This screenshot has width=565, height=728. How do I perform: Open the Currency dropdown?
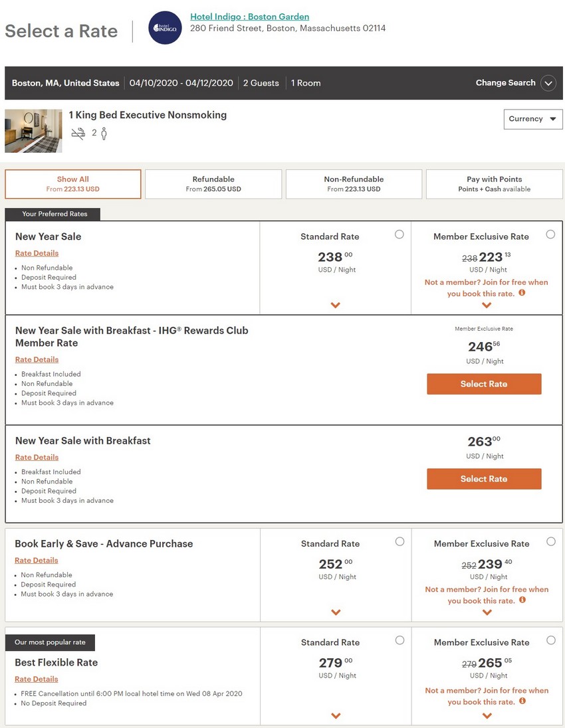tap(533, 119)
